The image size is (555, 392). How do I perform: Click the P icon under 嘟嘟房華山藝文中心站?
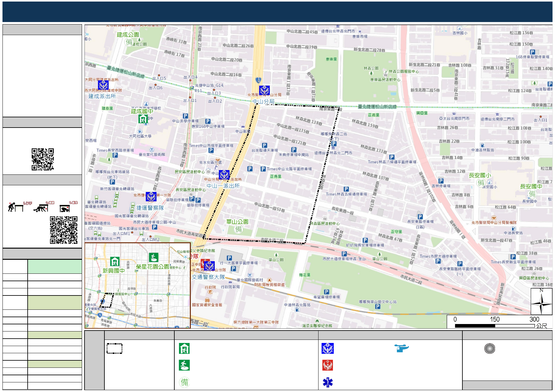point(378,307)
